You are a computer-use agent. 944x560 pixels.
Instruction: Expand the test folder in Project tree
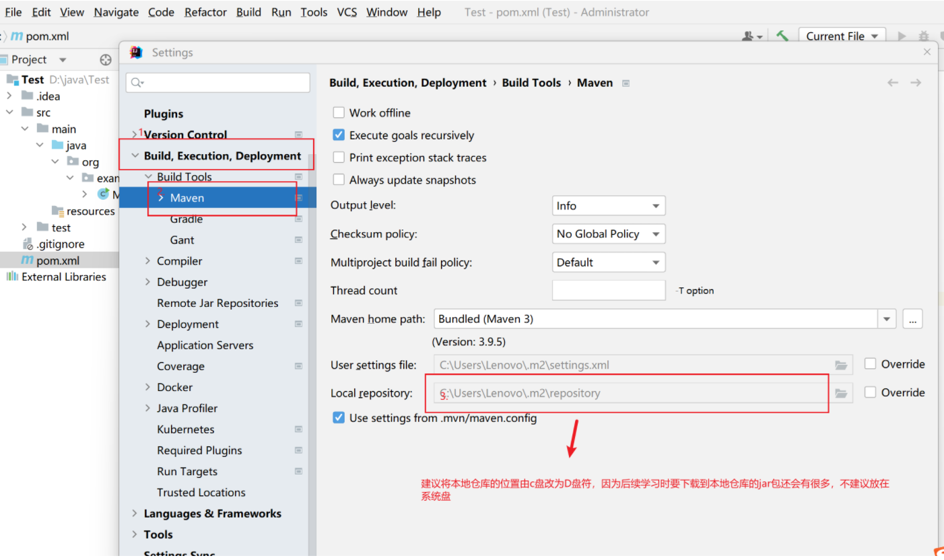(x=25, y=228)
